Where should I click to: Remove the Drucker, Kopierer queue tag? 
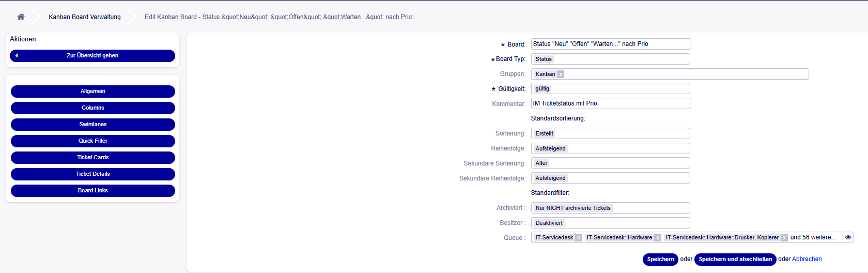tap(784, 238)
